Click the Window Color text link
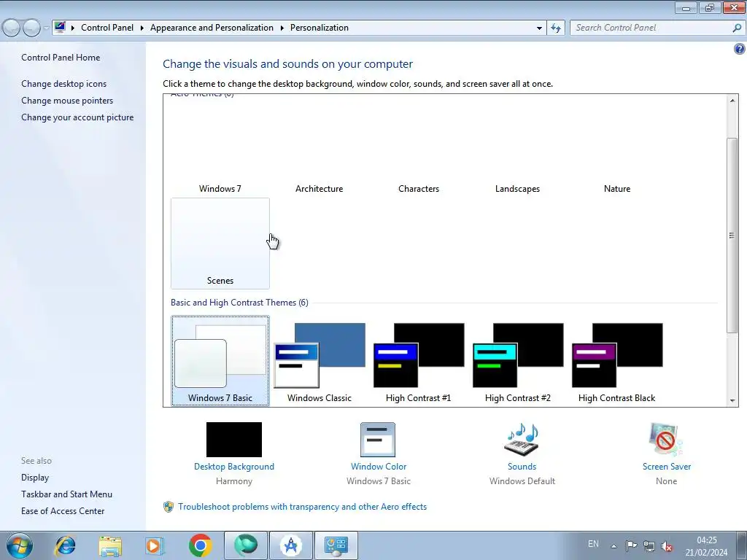 [x=379, y=467]
